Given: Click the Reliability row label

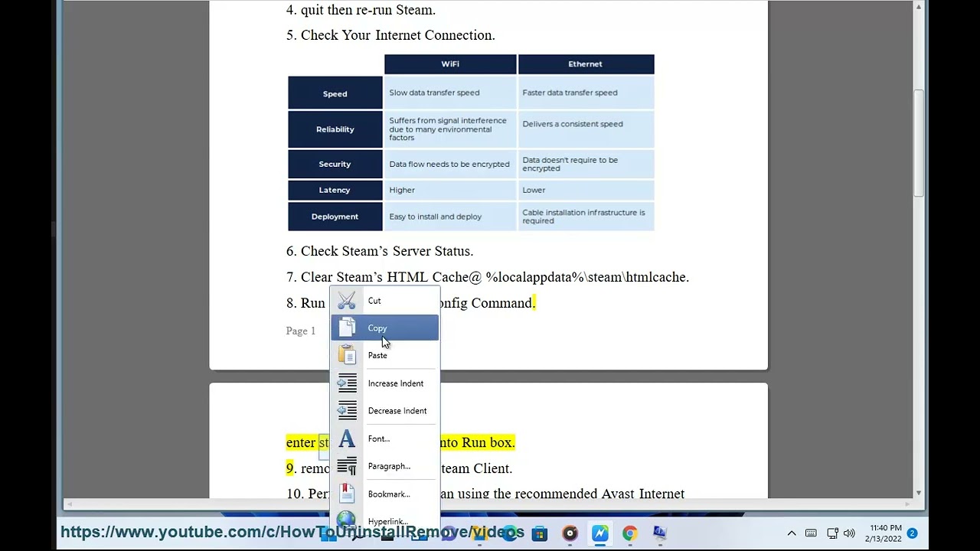Looking at the screenshot, I should tap(335, 129).
